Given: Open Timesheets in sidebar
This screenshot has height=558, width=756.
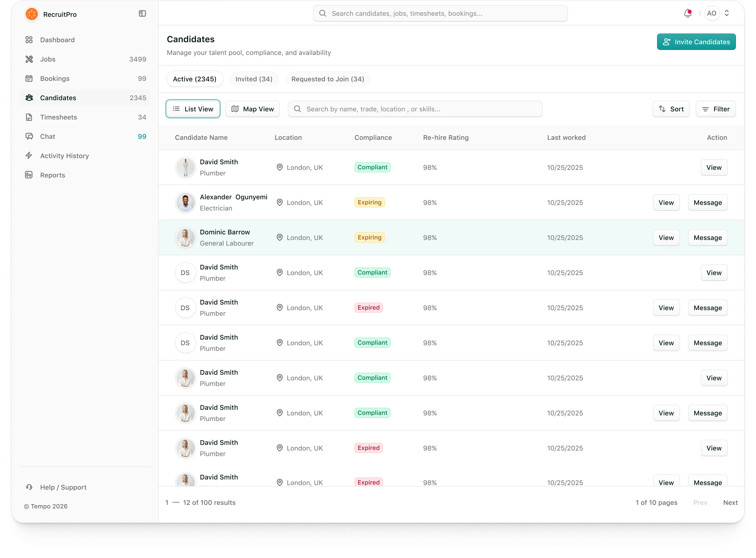Looking at the screenshot, I should [85, 117].
